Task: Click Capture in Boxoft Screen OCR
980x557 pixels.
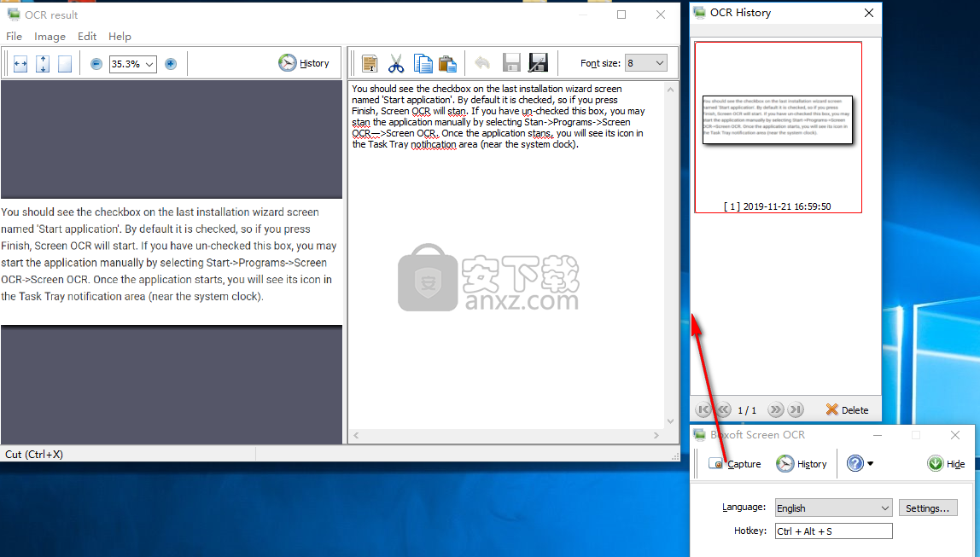Action: point(735,463)
